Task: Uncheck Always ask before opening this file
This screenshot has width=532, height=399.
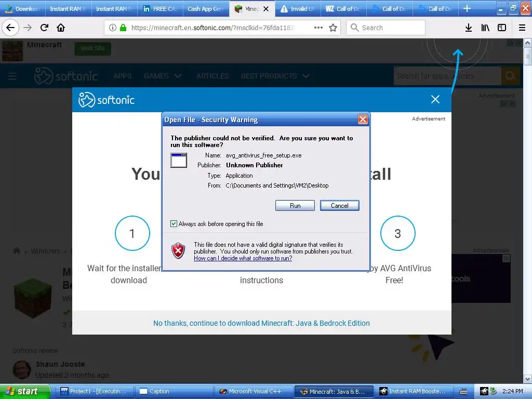Action: click(174, 223)
